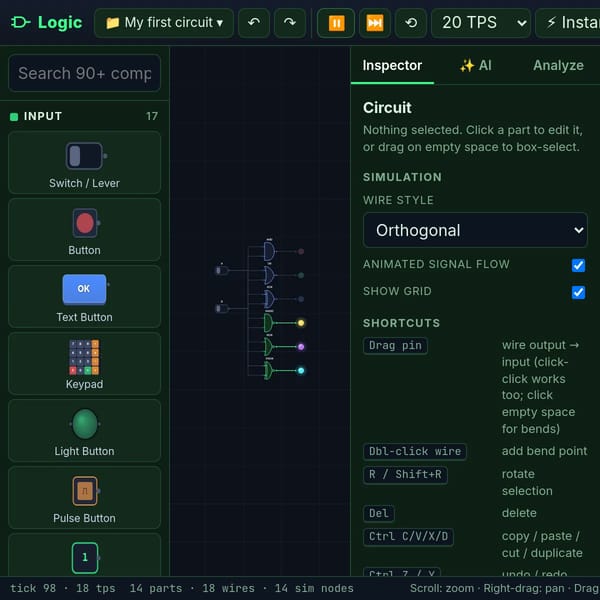Click the 14 sim nodes status entry

pos(314,588)
